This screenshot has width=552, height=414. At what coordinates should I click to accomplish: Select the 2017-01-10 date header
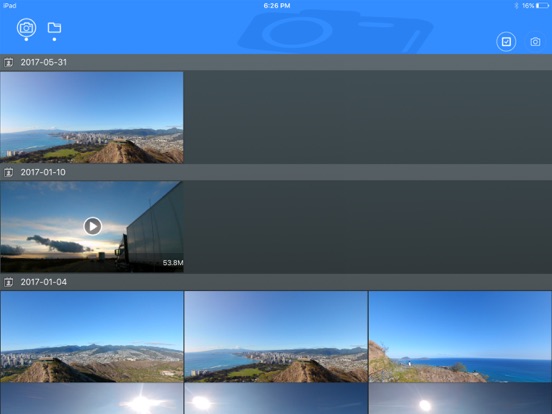point(276,172)
